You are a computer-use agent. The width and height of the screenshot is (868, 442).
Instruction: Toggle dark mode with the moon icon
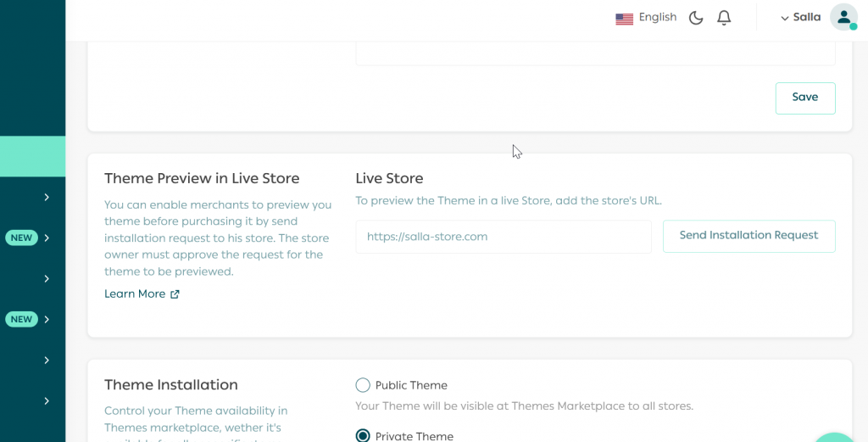point(696,18)
